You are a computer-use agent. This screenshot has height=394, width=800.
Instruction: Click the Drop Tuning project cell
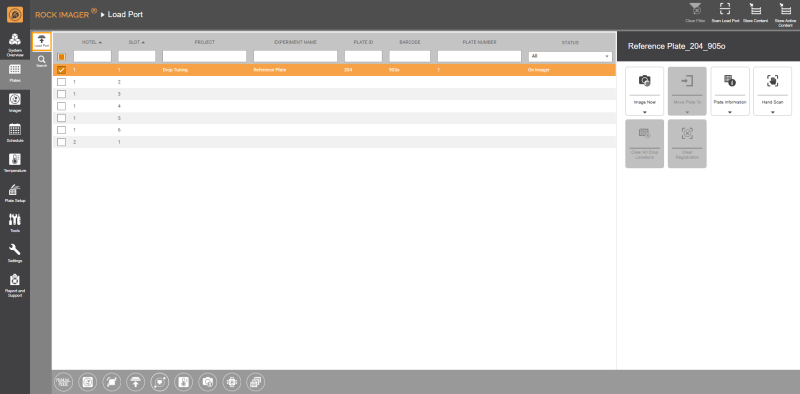click(x=175, y=70)
